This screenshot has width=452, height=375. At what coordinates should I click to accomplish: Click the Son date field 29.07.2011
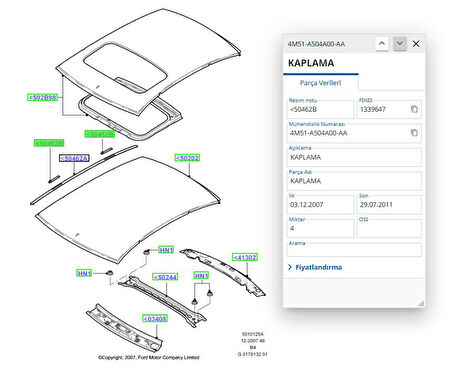(x=389, y=205)
